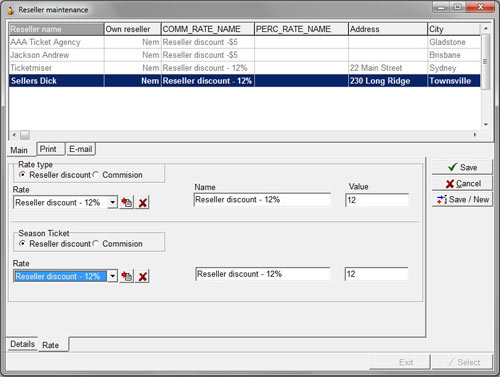
Task: Switch to the E-mail tab
Action: 80,149
